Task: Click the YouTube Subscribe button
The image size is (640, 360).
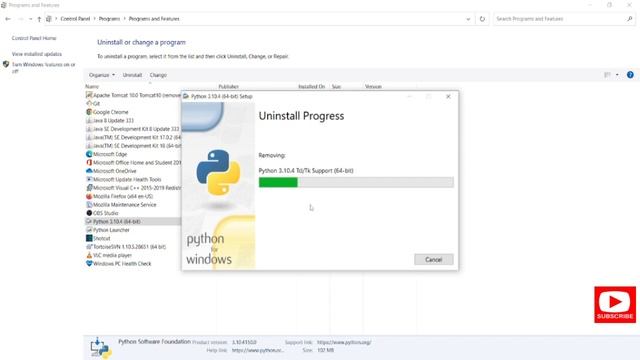Action: tap(615, 304)
